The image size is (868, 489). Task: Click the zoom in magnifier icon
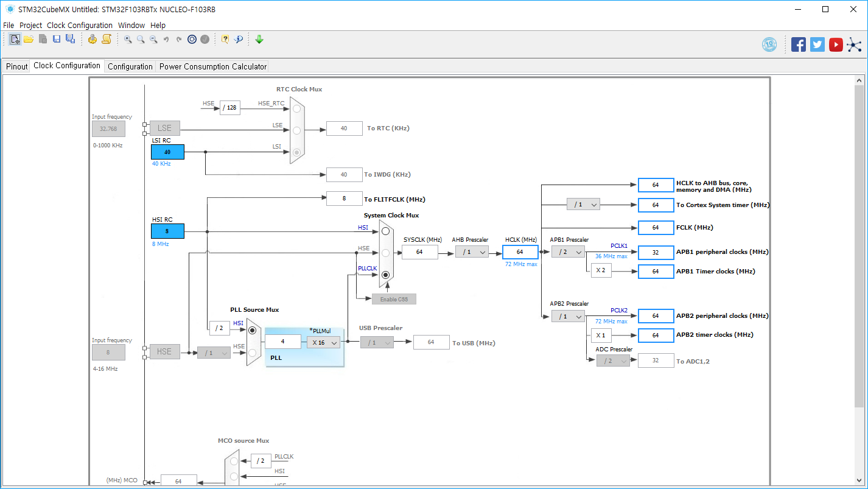click(128, 40)
